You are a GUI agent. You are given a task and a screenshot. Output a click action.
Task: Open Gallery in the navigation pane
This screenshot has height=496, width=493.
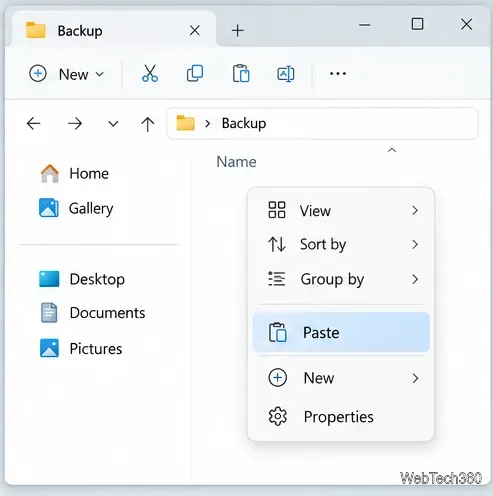tap(76, 208)
